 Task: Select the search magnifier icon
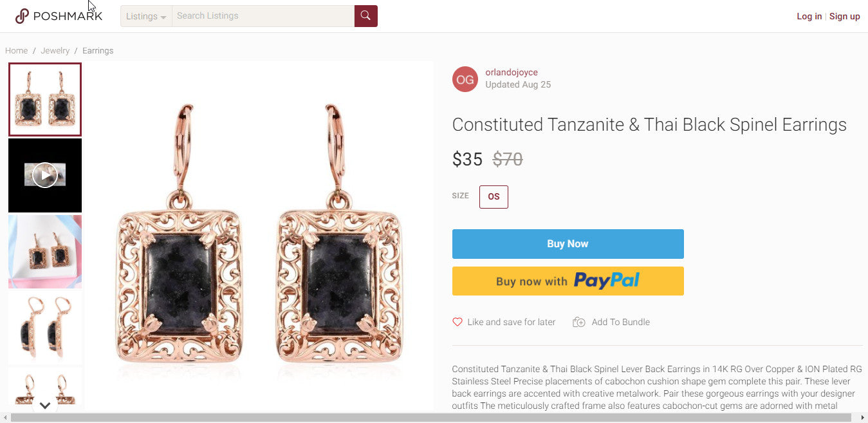click(365, 15)
